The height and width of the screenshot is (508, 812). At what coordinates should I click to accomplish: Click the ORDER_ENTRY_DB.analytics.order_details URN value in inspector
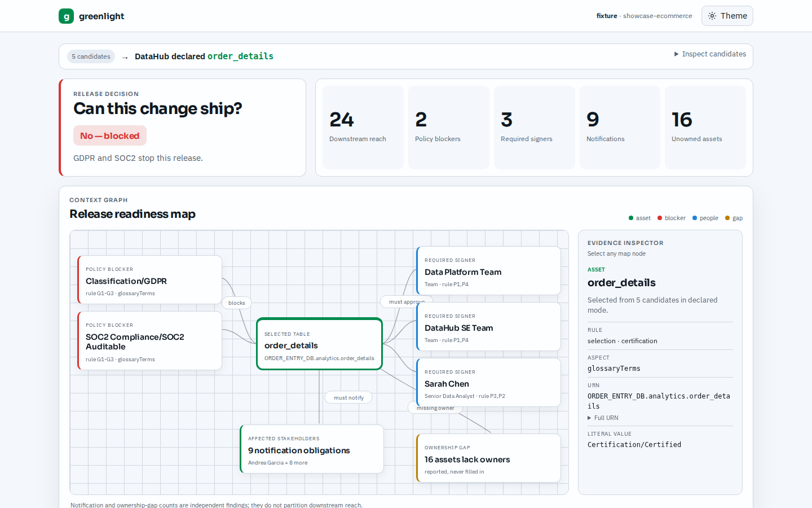(x=659, y=401)
